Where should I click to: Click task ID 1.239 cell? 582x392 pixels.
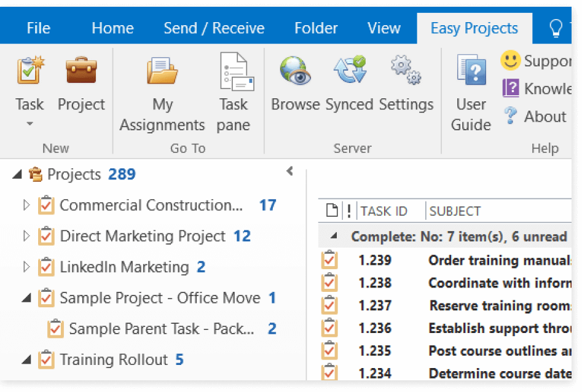[x=375, y=261]
